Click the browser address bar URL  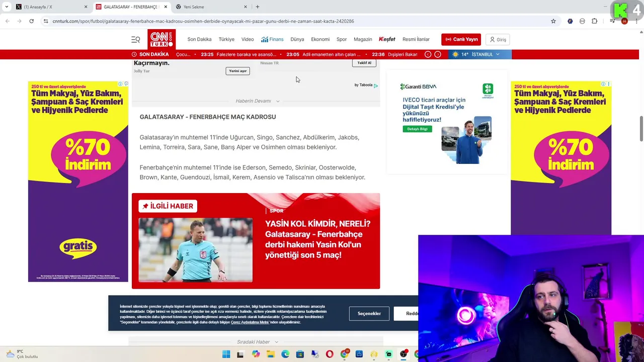(x=203, y=21)
